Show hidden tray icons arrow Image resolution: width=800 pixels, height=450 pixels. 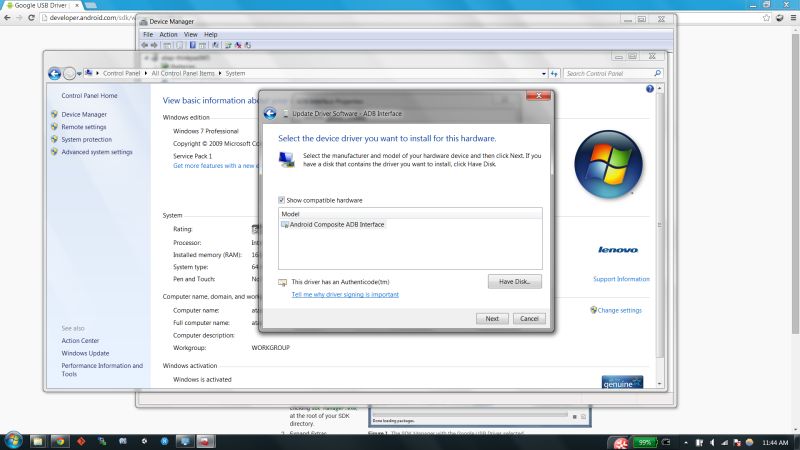point(686,442)
